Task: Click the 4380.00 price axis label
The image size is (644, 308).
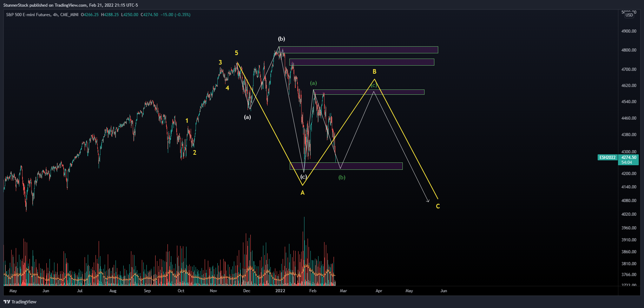Action: click(629, 135)
